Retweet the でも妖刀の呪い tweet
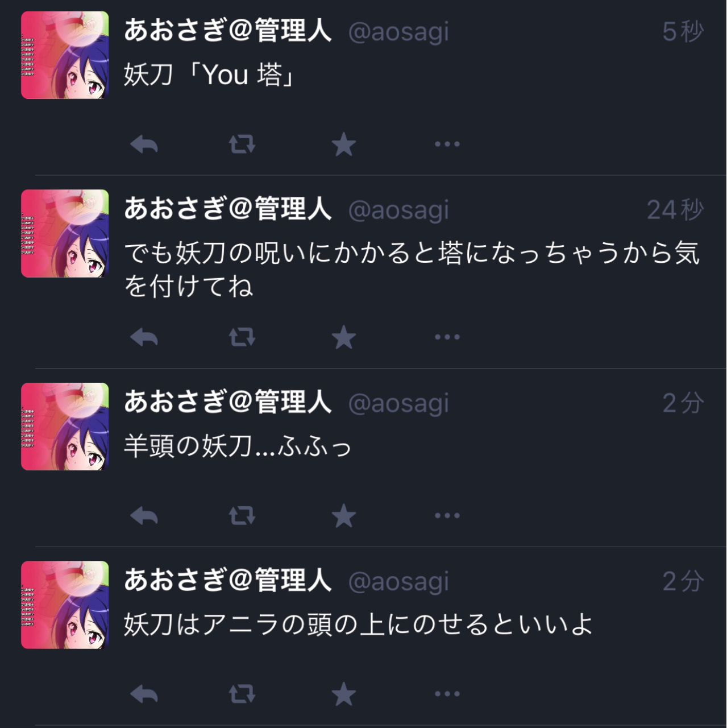This screenshot has width=727, height=728. (x=242, y=337)
